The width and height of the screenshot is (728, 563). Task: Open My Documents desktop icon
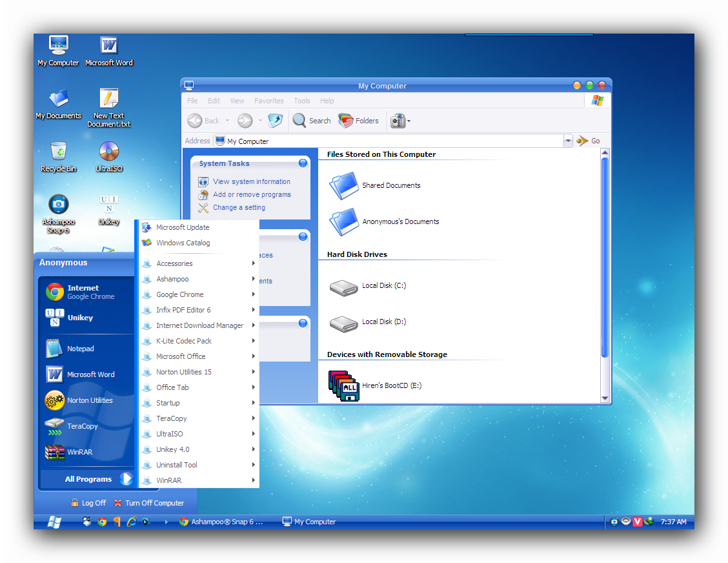tap(59, 104)
